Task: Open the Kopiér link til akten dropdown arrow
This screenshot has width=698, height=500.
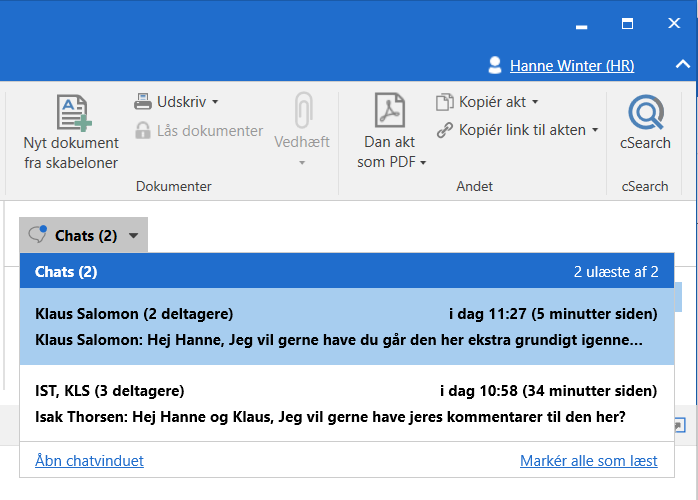Action: [x=595, y=130]
